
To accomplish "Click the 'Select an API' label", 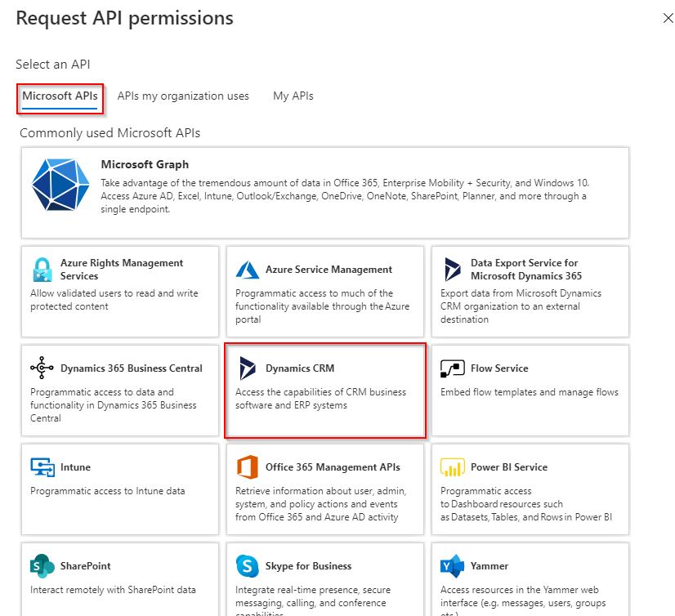I will point(53,65).
